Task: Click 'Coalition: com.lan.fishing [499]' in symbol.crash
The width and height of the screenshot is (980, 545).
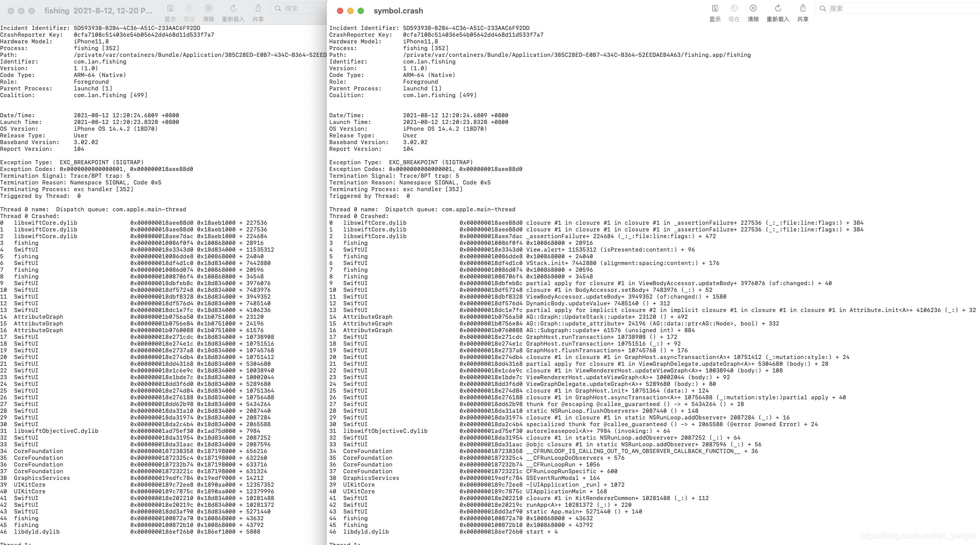Action: 403,95
